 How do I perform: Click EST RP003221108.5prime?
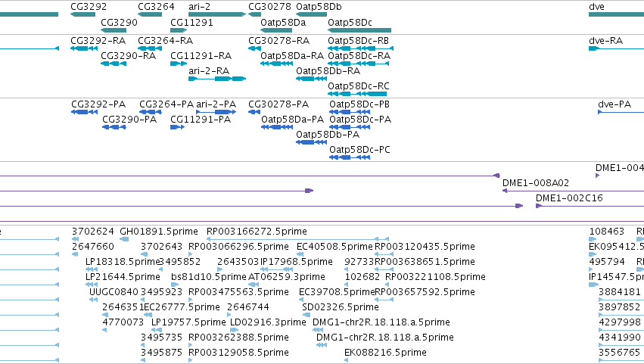coord(435,277)
